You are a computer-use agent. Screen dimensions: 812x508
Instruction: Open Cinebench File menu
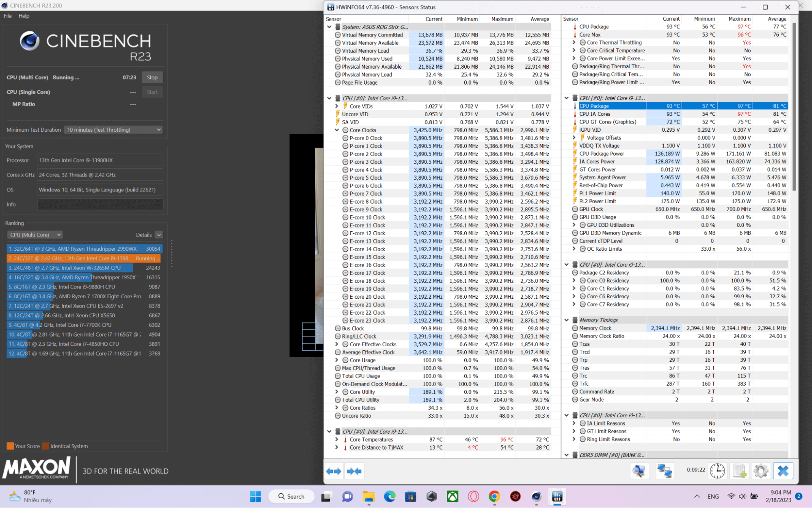(8, 16)
